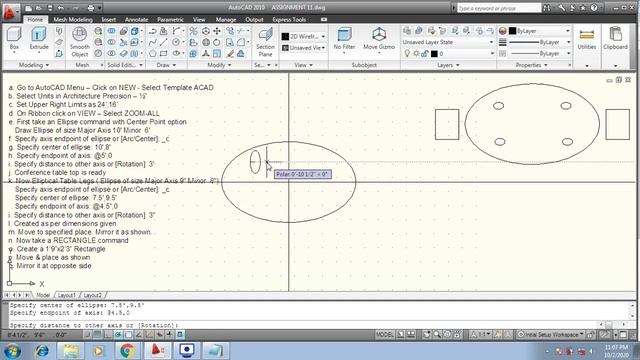Click the Output ribbon tab
This screenshot has width=640, height=360.
click(254, 19)
